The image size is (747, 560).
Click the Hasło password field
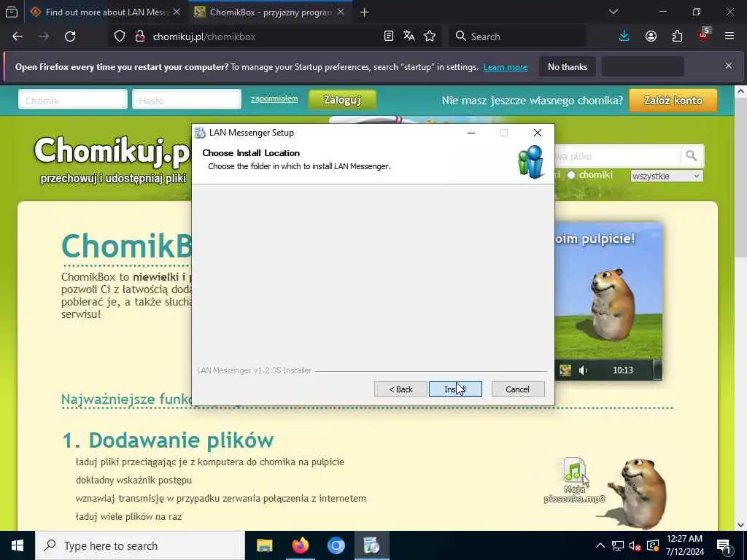click(186, 100)
